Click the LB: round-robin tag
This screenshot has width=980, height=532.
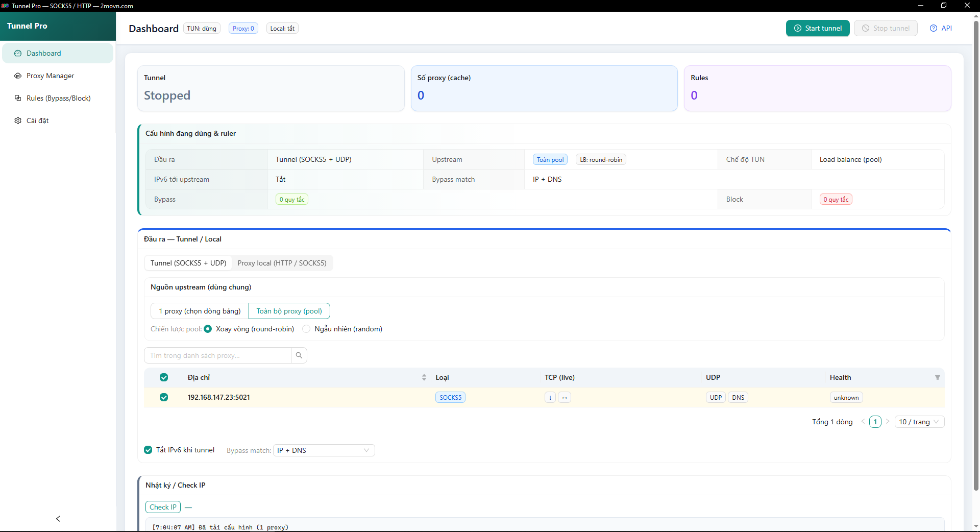click(x=601, y=160)
